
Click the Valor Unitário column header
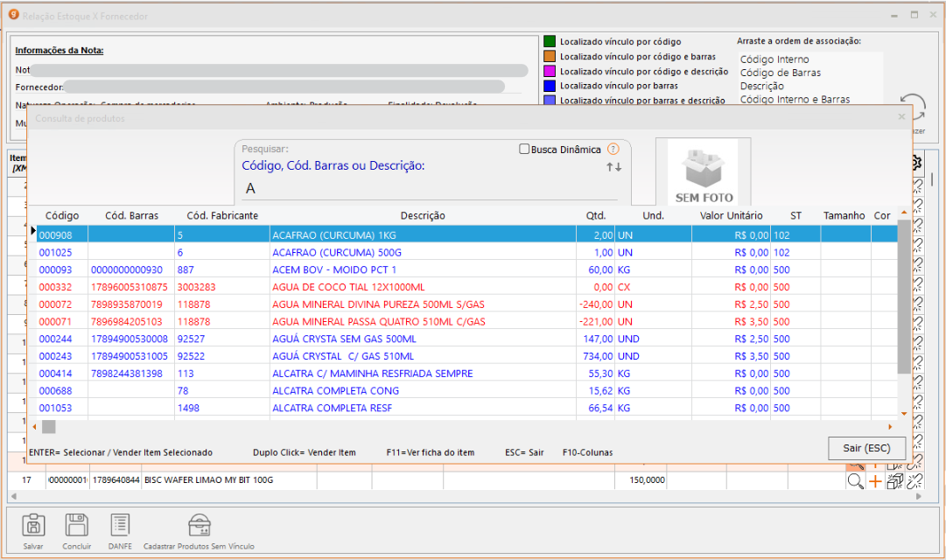pos(732,215)
